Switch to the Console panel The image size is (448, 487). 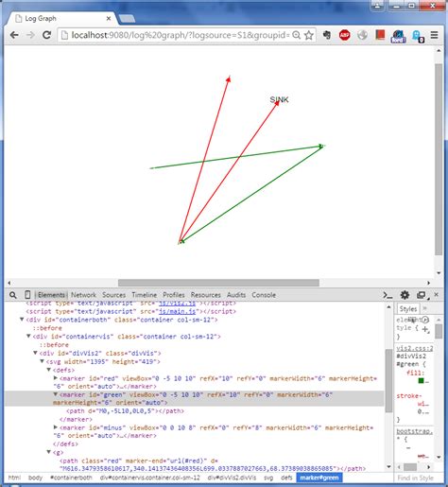pos(264,295)
